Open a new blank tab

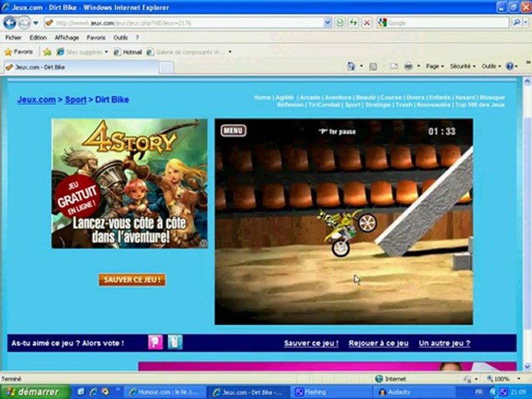(166, 68)
